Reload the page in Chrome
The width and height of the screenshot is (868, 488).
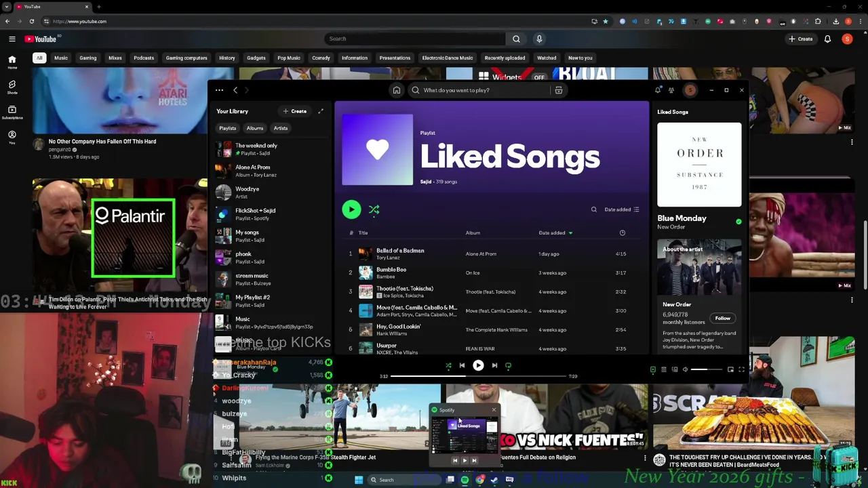[31, 21]
